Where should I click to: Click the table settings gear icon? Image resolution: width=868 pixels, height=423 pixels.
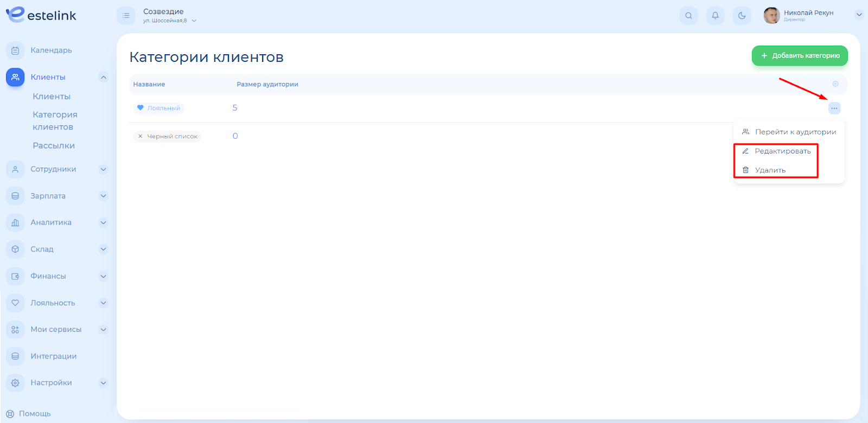click(x=835, y=84)
